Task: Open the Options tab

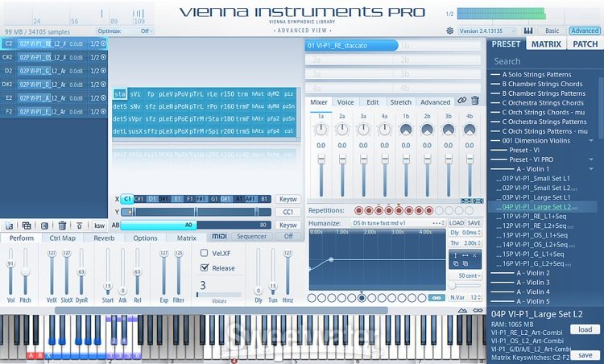Action: click(145, 238)
